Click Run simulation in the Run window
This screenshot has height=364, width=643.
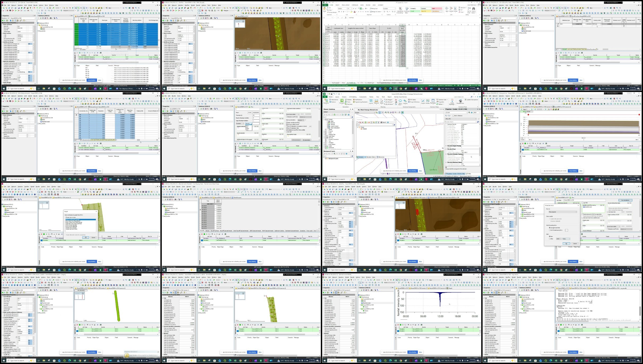tap(625, 200)
